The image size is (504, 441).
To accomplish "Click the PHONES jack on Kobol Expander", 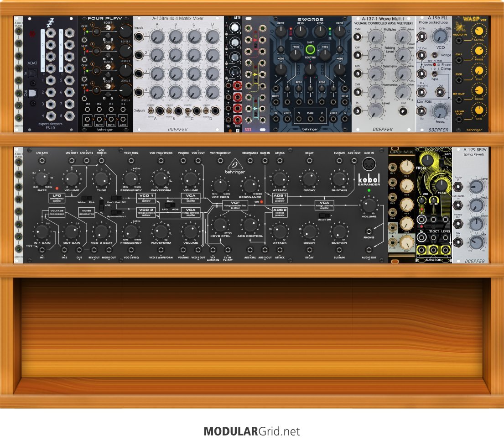I will coord(369,231).
